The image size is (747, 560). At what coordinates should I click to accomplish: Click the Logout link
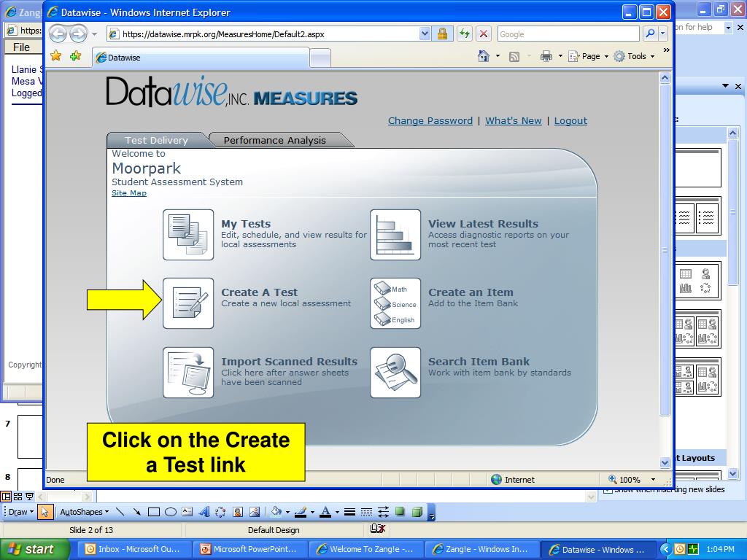(570, 121)
